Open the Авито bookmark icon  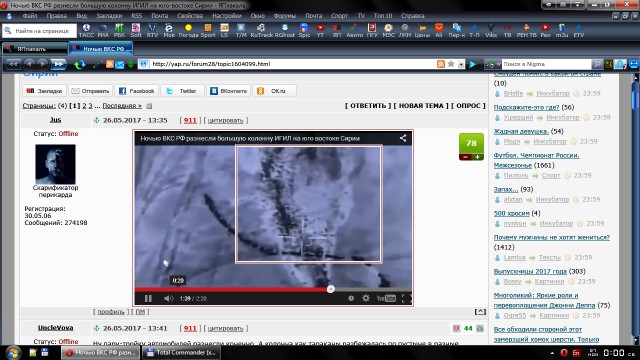354,31
